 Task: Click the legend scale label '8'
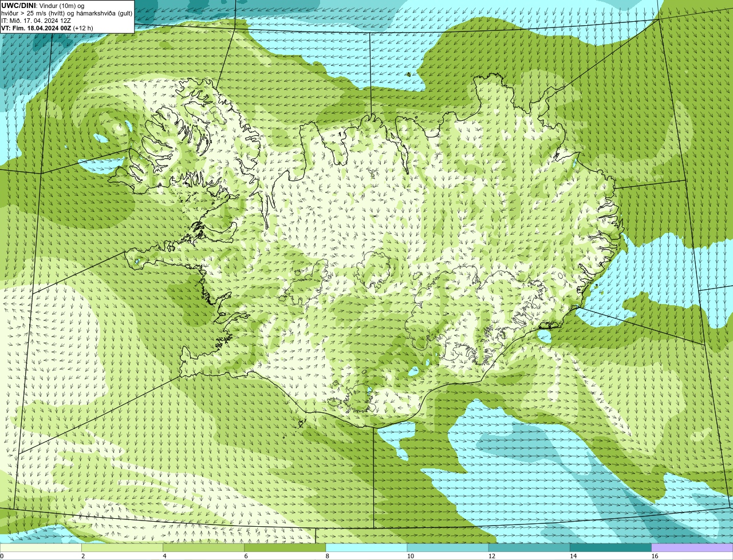click(x=328, y=556)
